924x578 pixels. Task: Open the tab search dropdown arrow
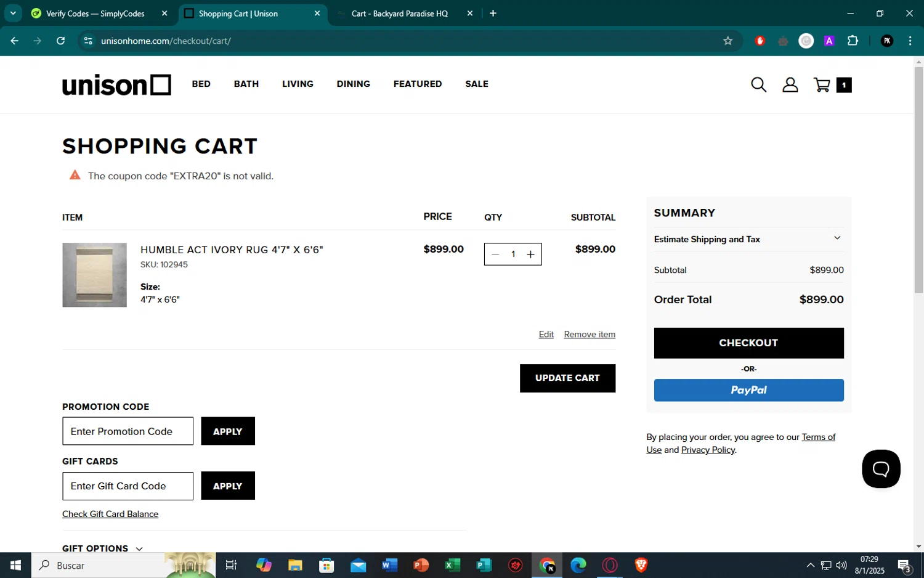(13, 14)
